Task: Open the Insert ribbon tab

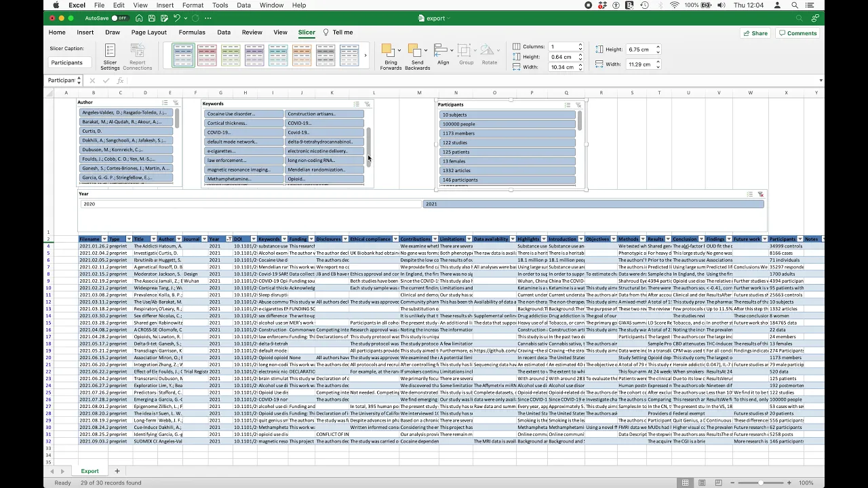Action: click(85, 33)
